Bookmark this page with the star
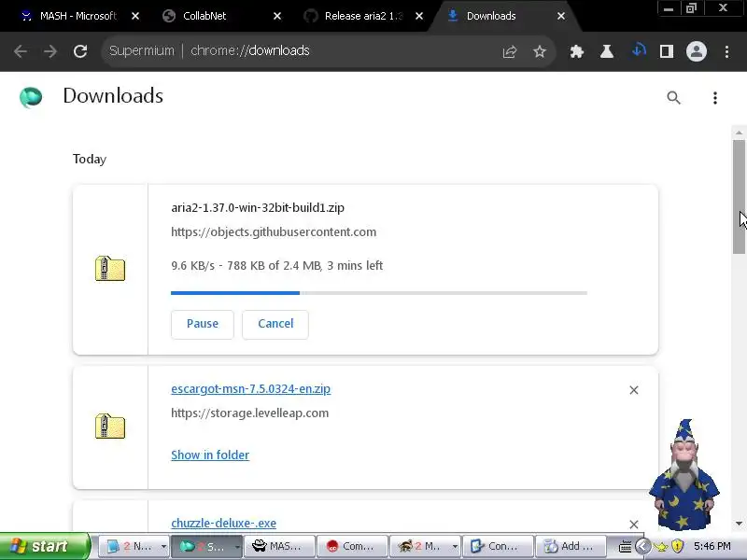Image resolution: width=747 pixels, height=560 pixels. [540, 51]
